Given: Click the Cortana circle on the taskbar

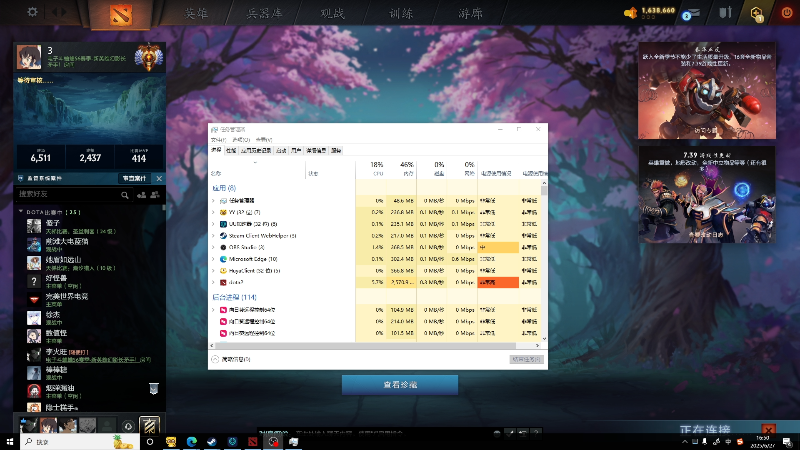Looking at the screenshot, I should [x=150, y=442].
